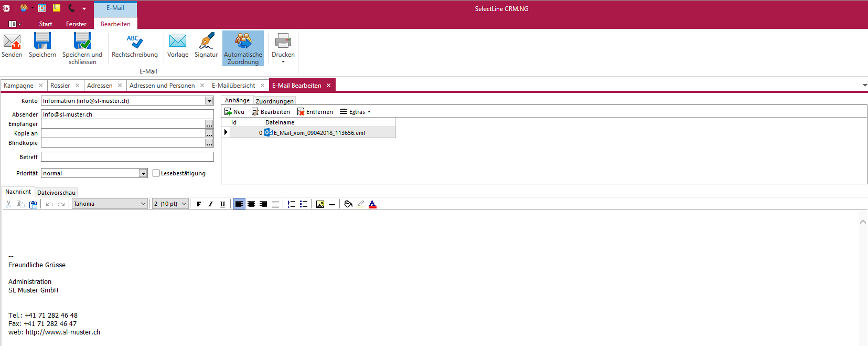Image resolution: width=868 pixels, height=346 pixels.
Task: Switch to the Zuordnungen tab
Action: pyautogui.click(x=274, y=101)
